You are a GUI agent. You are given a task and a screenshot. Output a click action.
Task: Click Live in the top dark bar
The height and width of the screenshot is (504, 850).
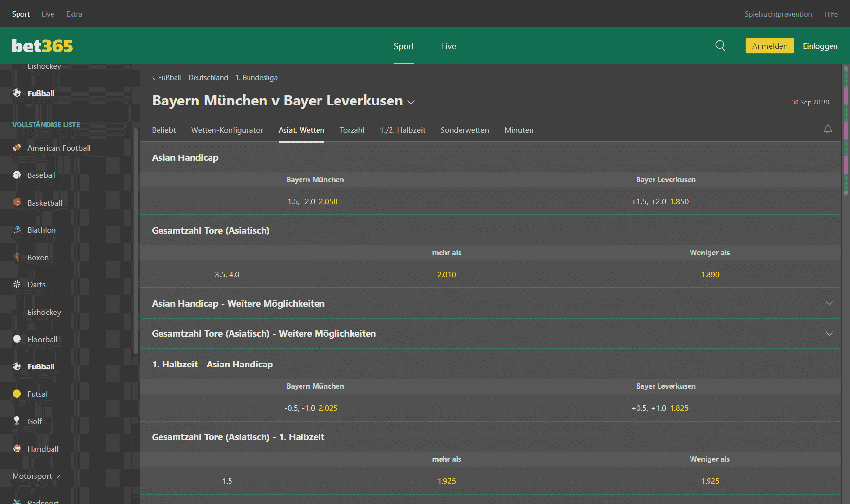(48, 14)
